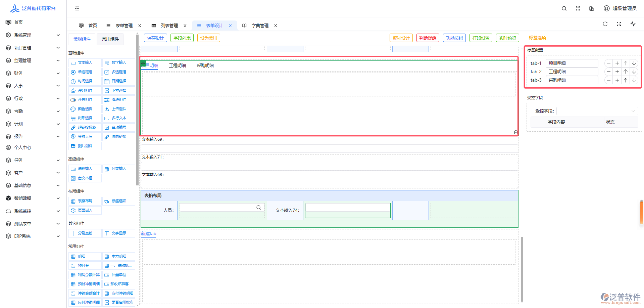Collapse the sidebar with the menu fold icon
Viewport: 644px width, 308px height.
(x=77, y=8)
